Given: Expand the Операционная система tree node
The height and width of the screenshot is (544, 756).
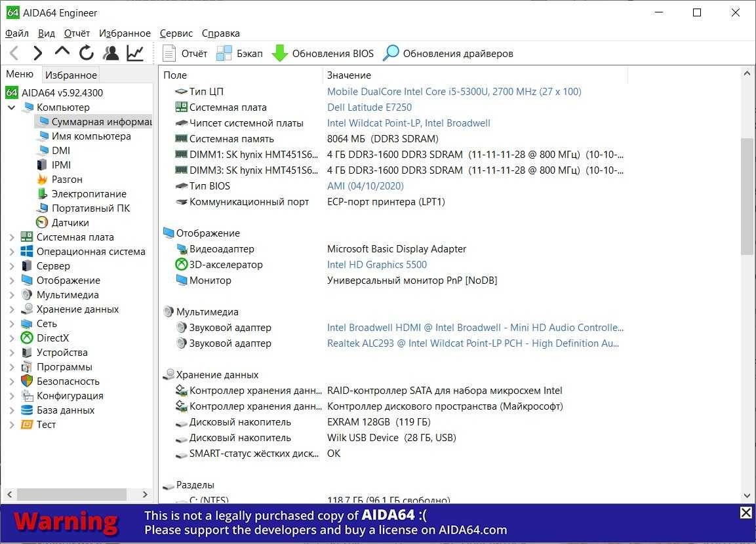Looking at the screenshot, I should click(12, 252).
